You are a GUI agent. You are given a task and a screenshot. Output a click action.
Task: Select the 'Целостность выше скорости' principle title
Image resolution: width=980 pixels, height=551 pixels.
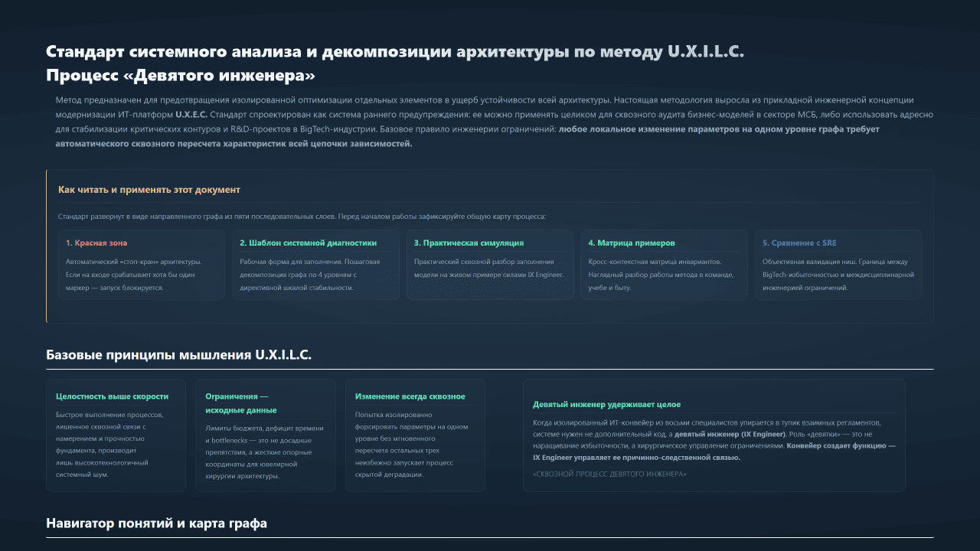coord(112,396)
